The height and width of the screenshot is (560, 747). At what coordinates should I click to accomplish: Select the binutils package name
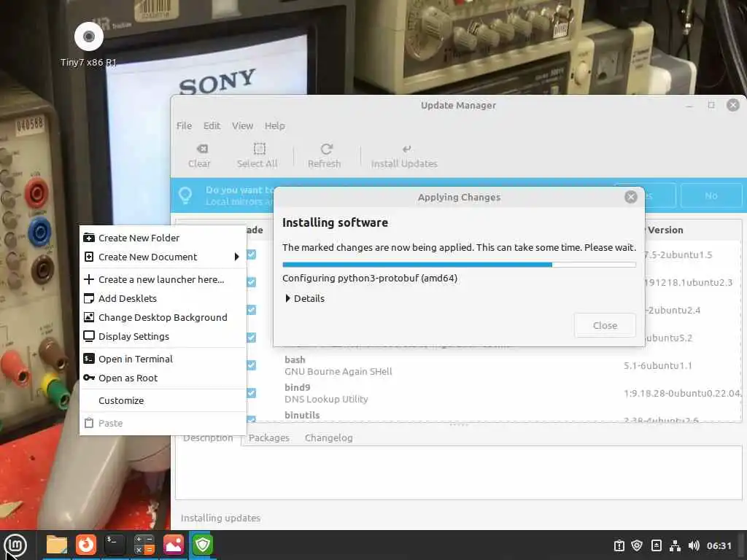pyautogui.click(x=302, y=415)
